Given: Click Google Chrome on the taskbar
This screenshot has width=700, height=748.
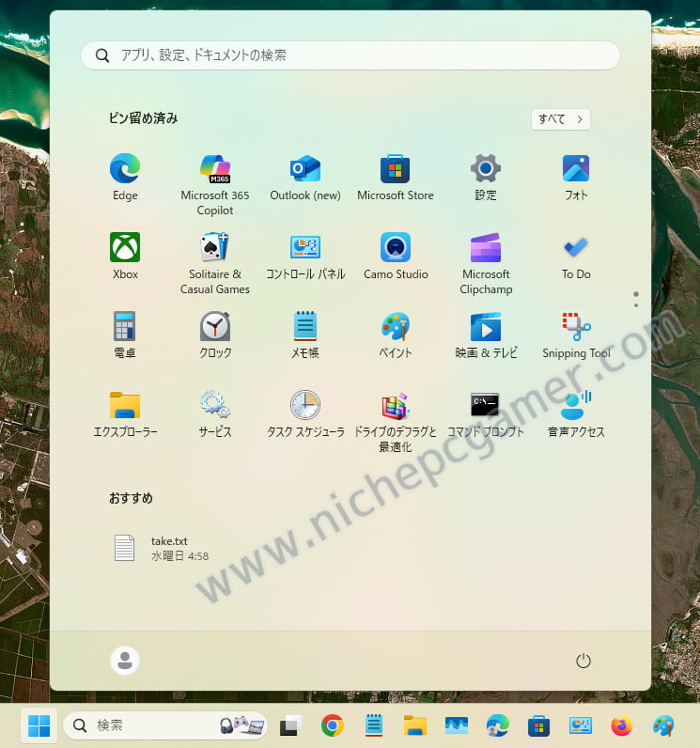Looking at the screenshot, I should (332, 725).
